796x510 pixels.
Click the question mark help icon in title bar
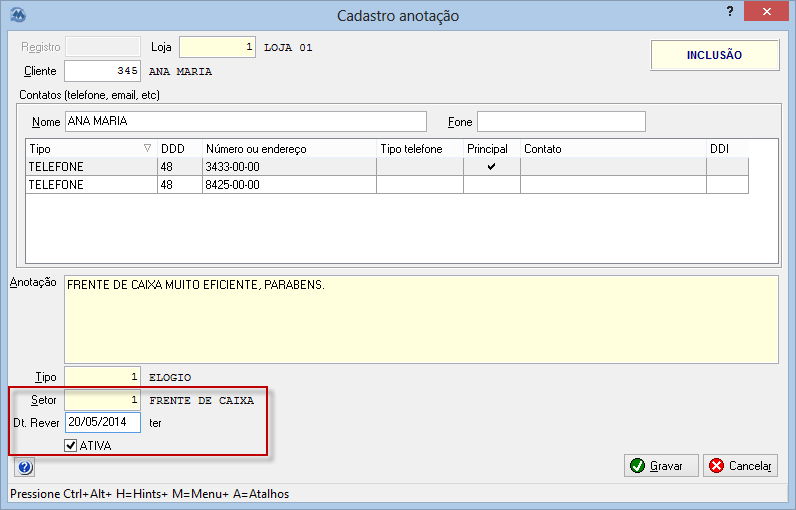pyautogui.click(x=729, y=11)
